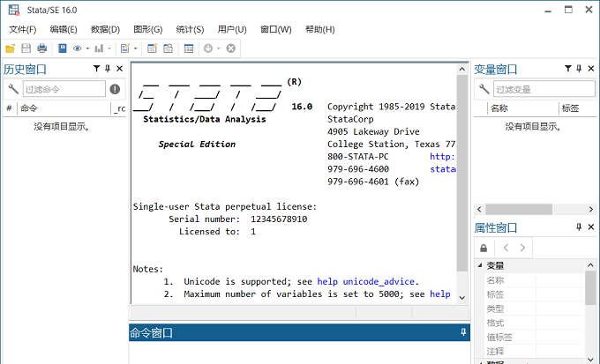
Task: Open the Data Editor (browse) icon
Action: (168, 48)
